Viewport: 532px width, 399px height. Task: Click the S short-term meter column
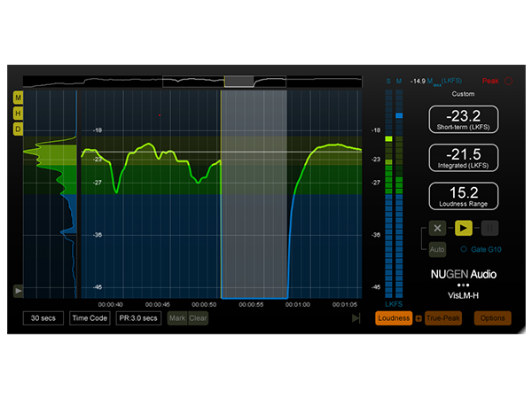(389, 193)
